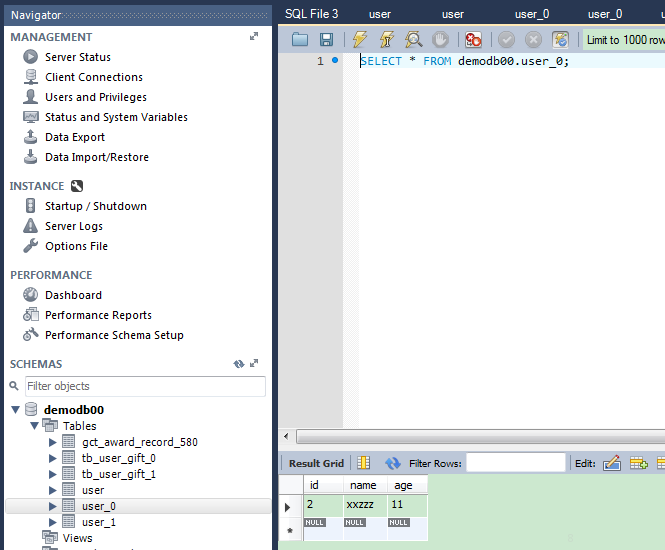665x550 pixels.
Task: Execute statement under cursor lightning icon
Action: (x=386, y=39)
